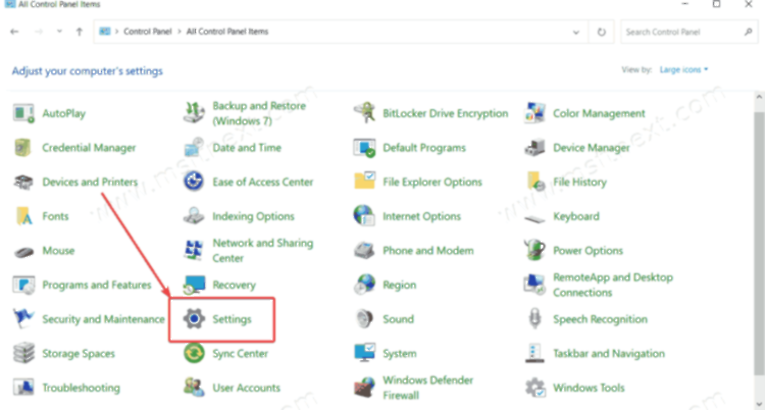Open the Troubleshooting icon
765x410 pixels.
pyautogui.click(x=23, y=388)
